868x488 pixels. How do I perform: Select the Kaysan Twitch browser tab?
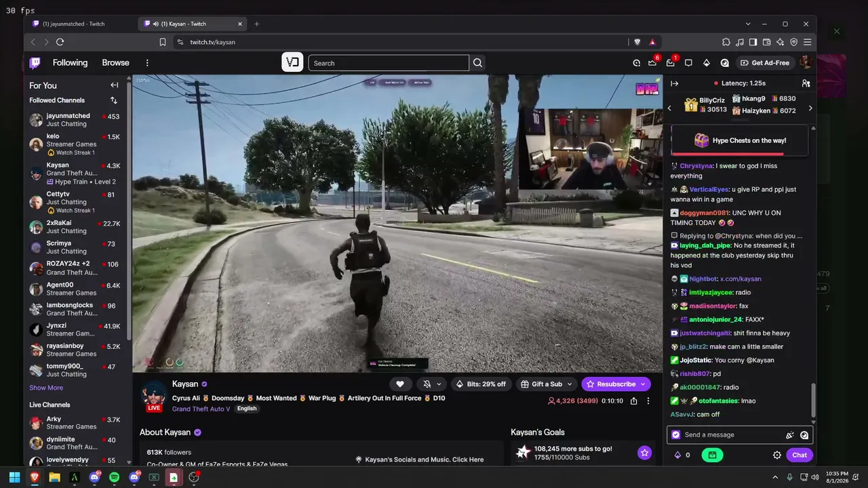191,24
